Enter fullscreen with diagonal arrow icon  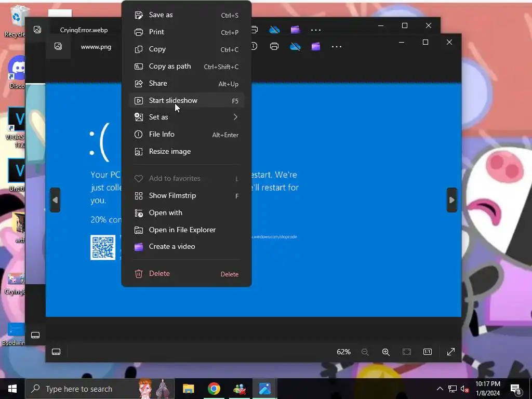pyautogui.click(x=451, y=352)
